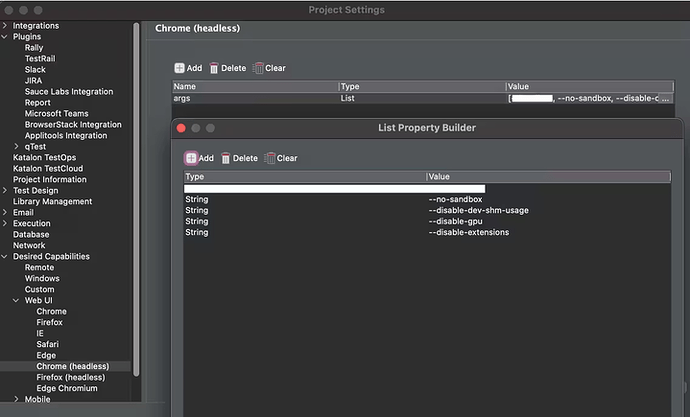Click the List type cell of args row
This screenshot has width=690, height=417.
(422, 98)
